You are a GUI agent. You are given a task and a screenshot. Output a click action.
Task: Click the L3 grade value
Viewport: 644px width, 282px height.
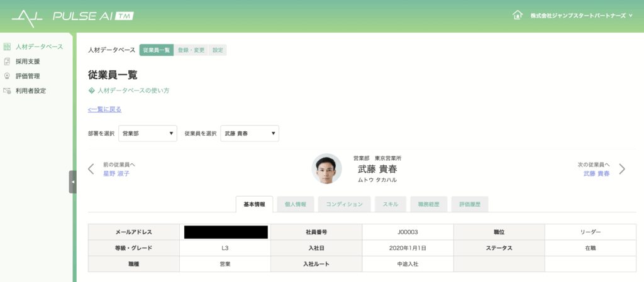click(225, 248)
